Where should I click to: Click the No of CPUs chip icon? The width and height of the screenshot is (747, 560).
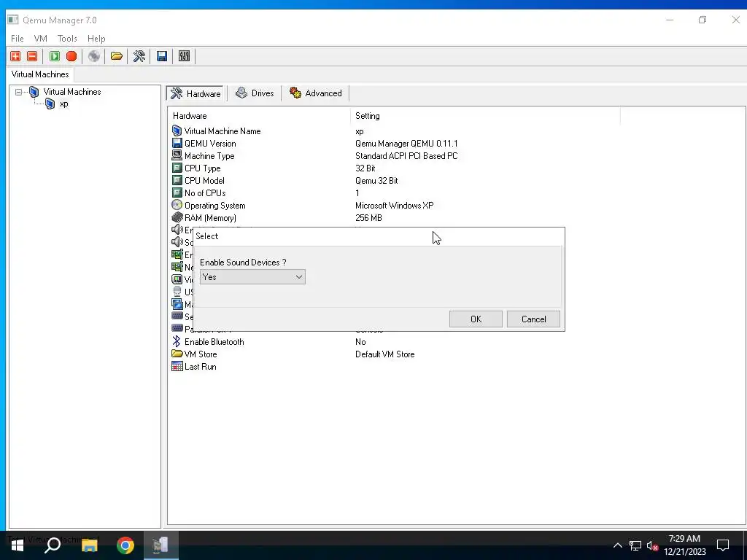point(177,192)
